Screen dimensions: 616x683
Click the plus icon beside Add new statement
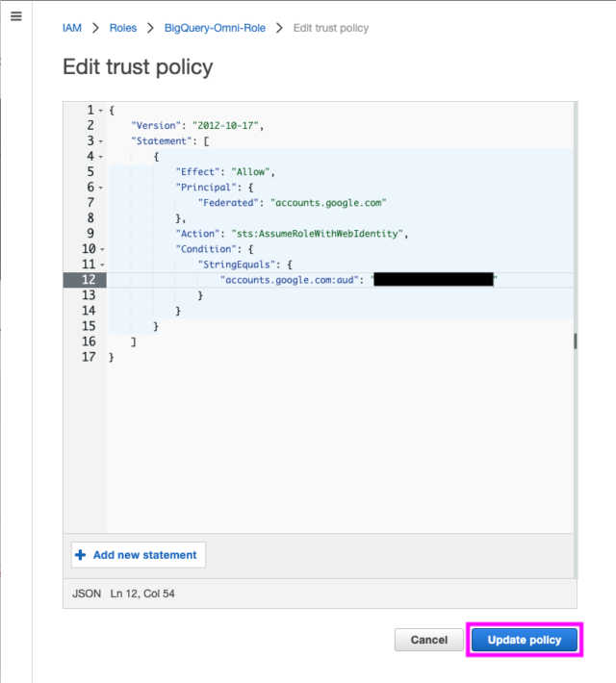point(80,554)
